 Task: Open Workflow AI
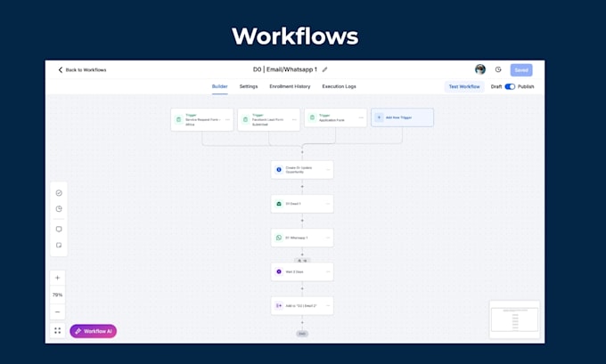(94, 331)
